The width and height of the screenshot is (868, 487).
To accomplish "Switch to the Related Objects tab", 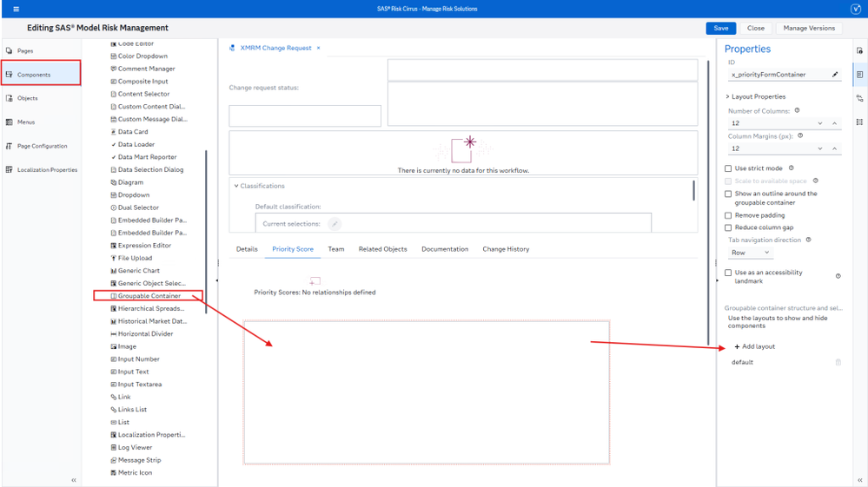I will click(x=382, y=249).
